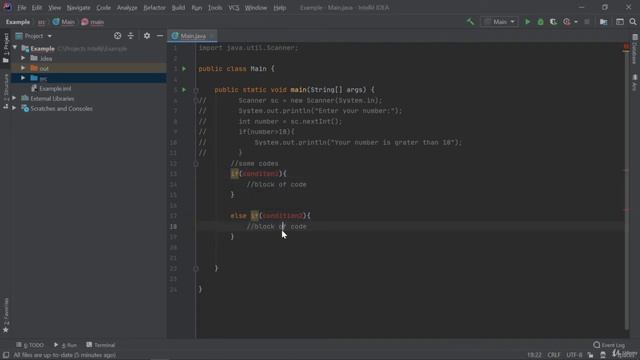
Task: Click the Example breadcrumb in navigation bar
Action: coord(18,22)
